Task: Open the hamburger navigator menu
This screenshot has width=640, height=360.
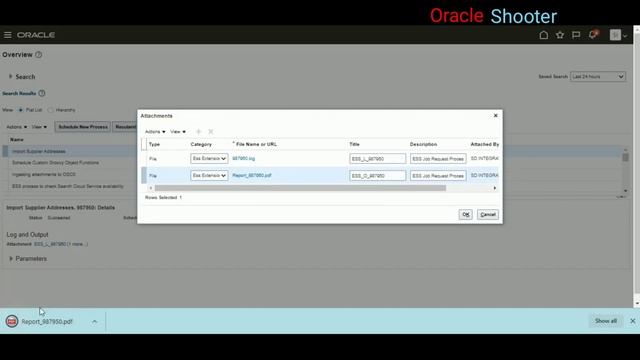Action: point(7,35)
